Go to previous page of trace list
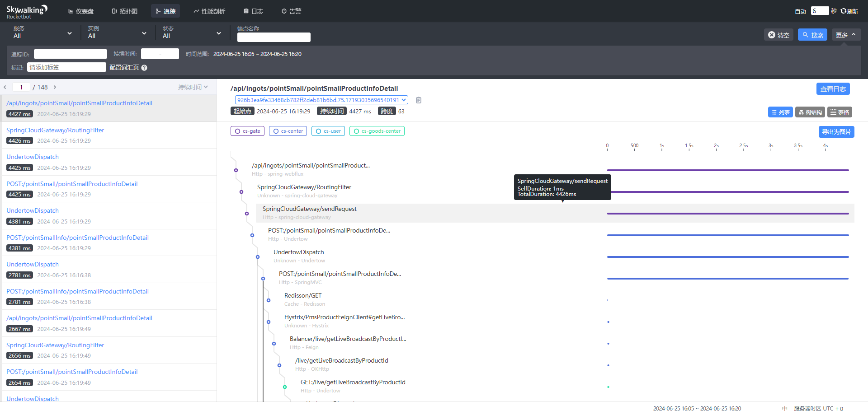Image resolution: width=868 pixels, height=415 pixels. pyautogui.click(x=5, y=87)
